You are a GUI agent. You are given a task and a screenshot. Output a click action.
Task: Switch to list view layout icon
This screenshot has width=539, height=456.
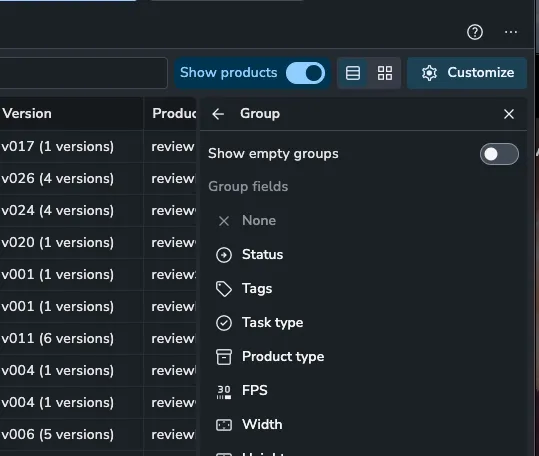pos(353,73)
